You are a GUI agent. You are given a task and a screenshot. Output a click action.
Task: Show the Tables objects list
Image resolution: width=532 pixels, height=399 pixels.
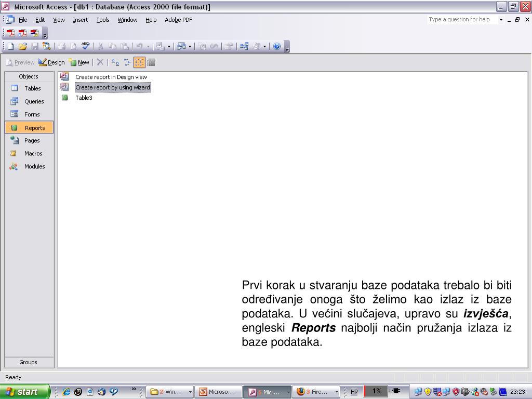pos(29,88)
